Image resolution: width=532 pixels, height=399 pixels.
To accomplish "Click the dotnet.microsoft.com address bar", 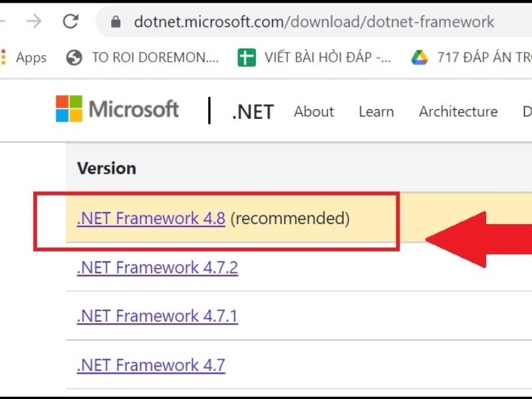I will pos(314,22).
